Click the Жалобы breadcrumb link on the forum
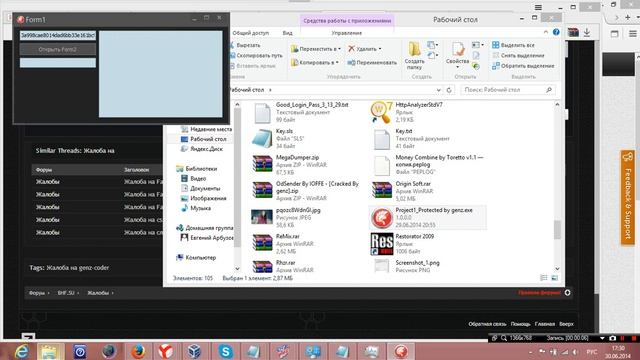 [x=98, y=293]
